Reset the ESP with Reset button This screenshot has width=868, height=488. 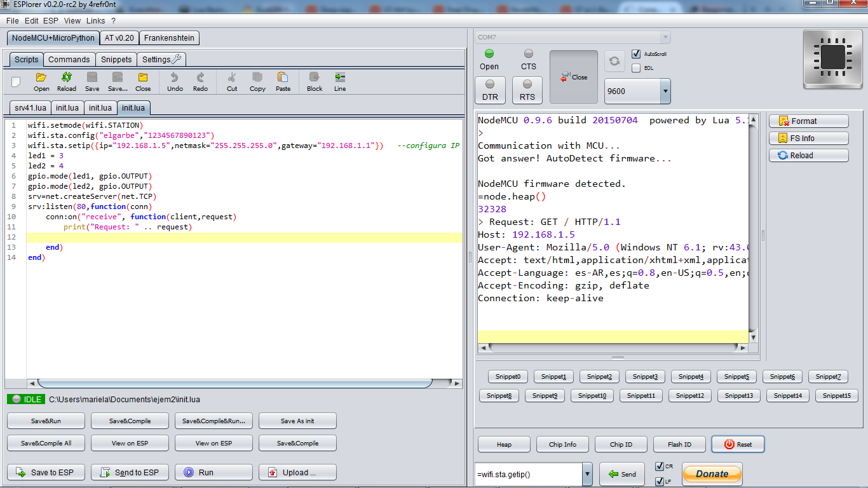click(x=738, y=444)
